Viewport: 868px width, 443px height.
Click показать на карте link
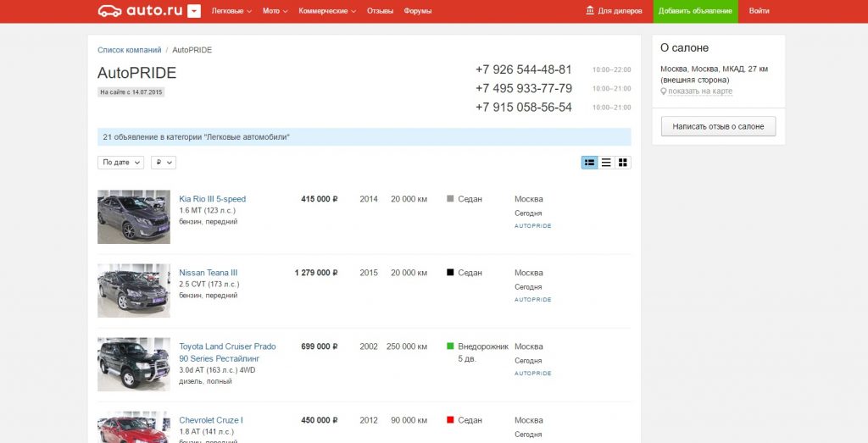point(699,91)
